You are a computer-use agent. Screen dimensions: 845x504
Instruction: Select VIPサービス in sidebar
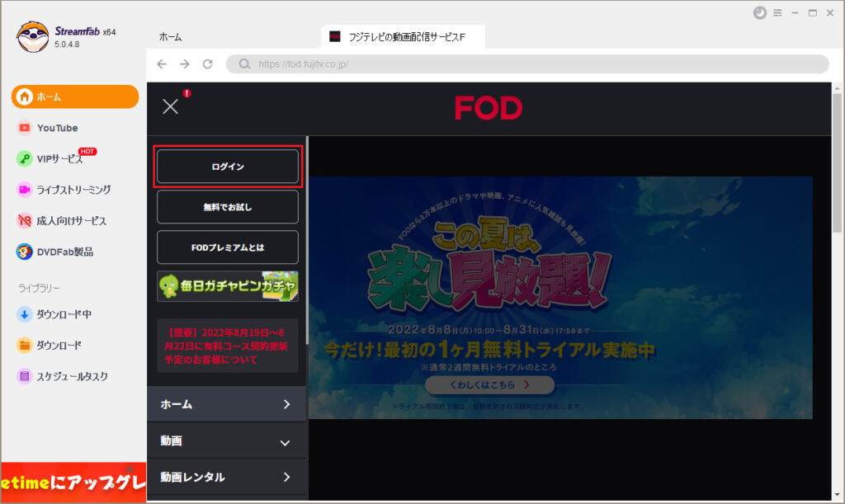(59, 159)
